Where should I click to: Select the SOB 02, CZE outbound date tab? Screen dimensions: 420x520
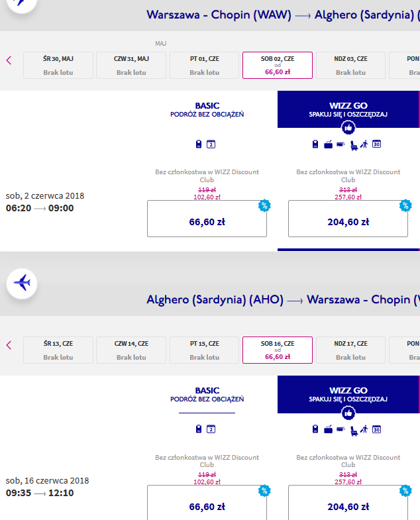click(x=278, y=65)
